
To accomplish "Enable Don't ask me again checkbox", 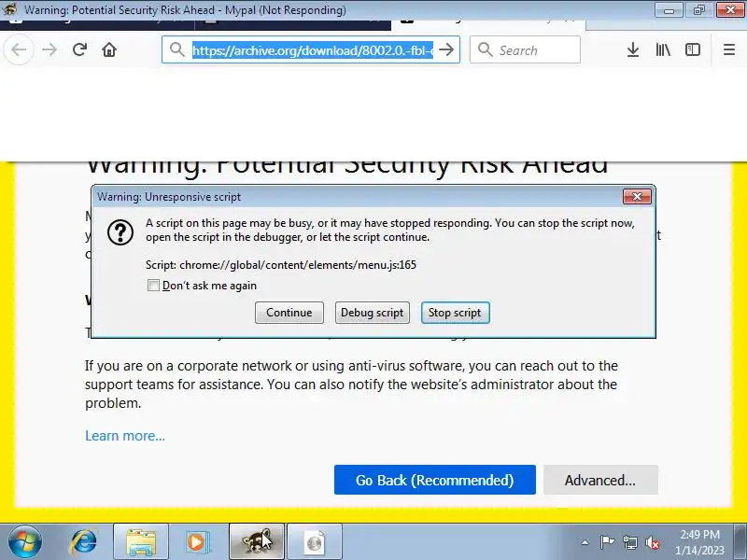I will click(x=153, y=286).
